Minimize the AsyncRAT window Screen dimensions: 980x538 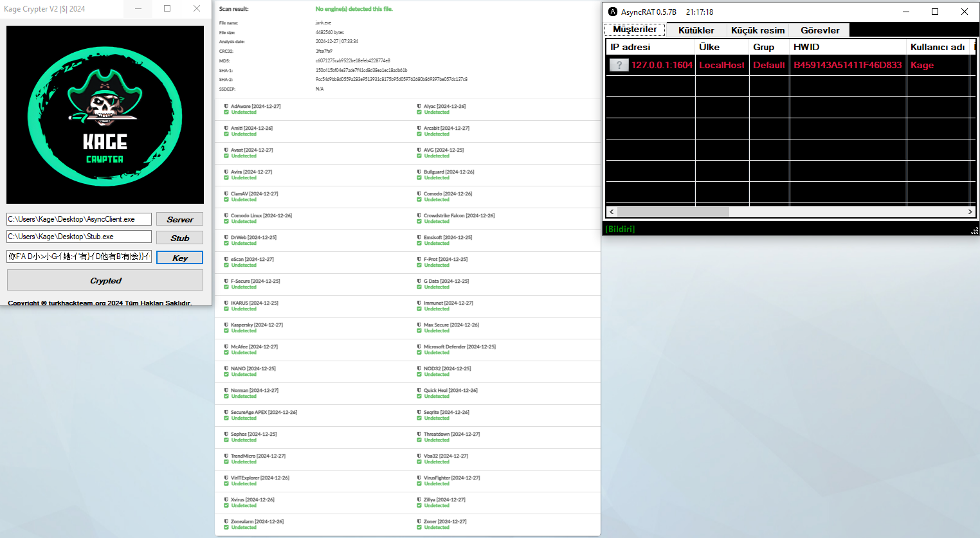click(906, 12)
